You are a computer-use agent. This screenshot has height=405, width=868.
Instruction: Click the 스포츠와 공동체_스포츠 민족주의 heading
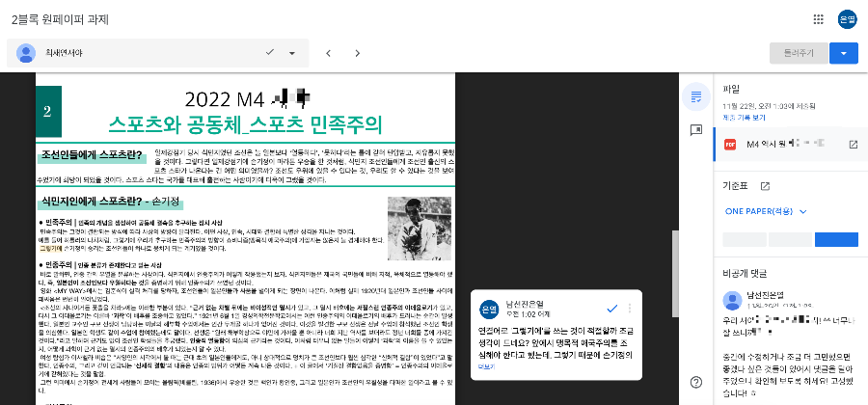(245, 125)
